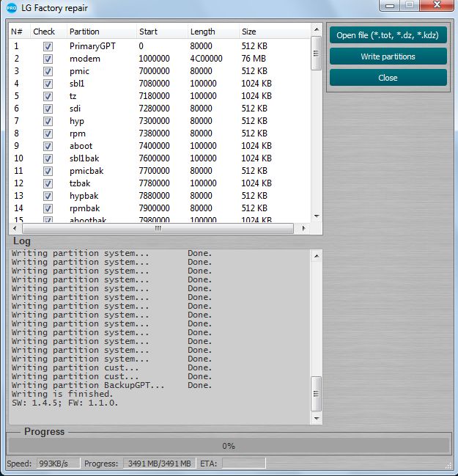Click log line SW: 1.4.5; FW: 1.1.0
Screen dimensions: 458x476
64,403
